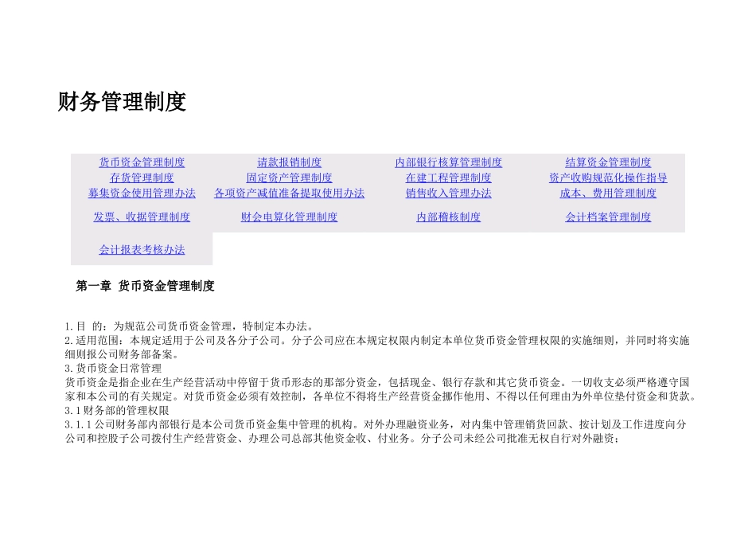Click the line 3.货币资金日常管理
This screenshot has width=756, height=535.
point(113,369)
